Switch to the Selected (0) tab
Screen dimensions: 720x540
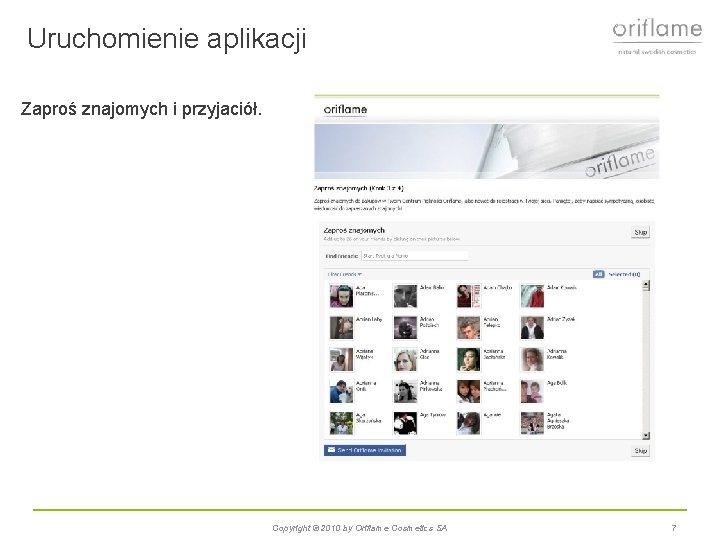[624, 275]
